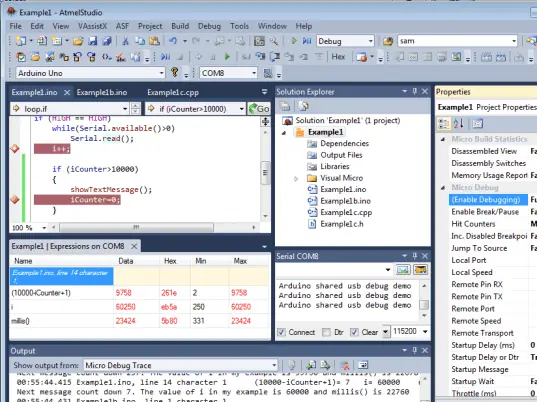This screenshot has width=537, height=402.
Task: Collapse Micro Build Statistics section
Action: pos(443,139)
